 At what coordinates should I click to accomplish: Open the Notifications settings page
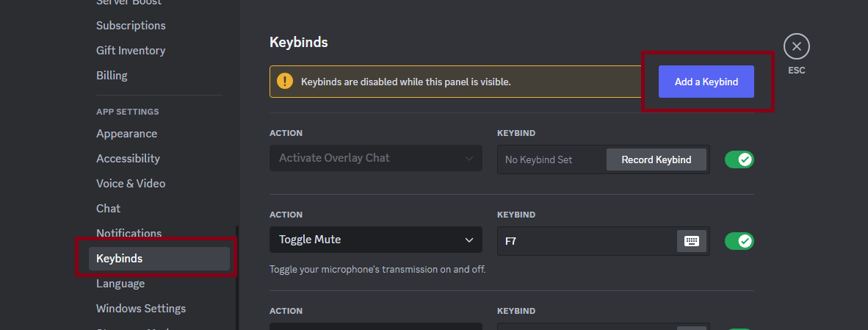point(129,234)
